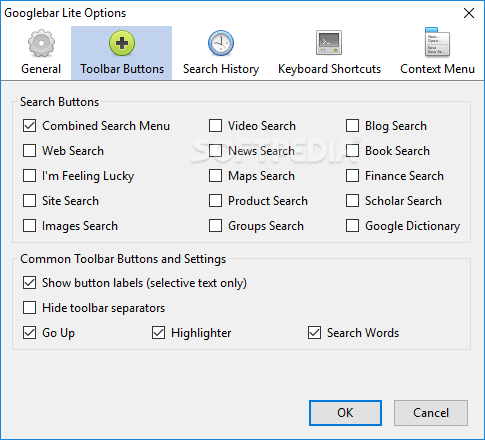Enable the Groups Search checkbox
Viewport: 485px width, 440px height.
(215, 226)
